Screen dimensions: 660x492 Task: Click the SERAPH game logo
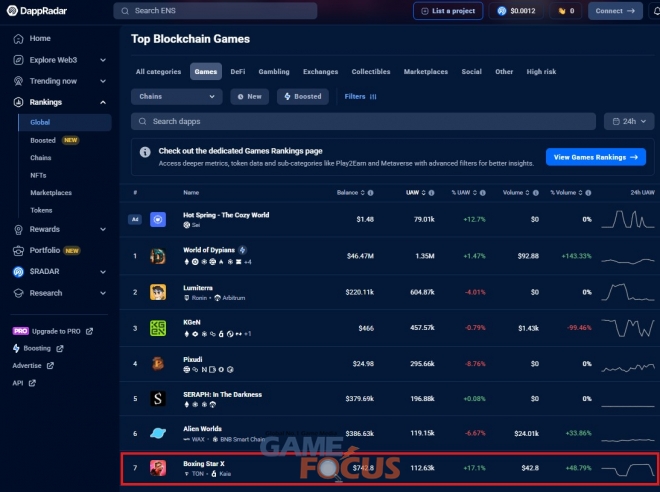click(158, 399)
